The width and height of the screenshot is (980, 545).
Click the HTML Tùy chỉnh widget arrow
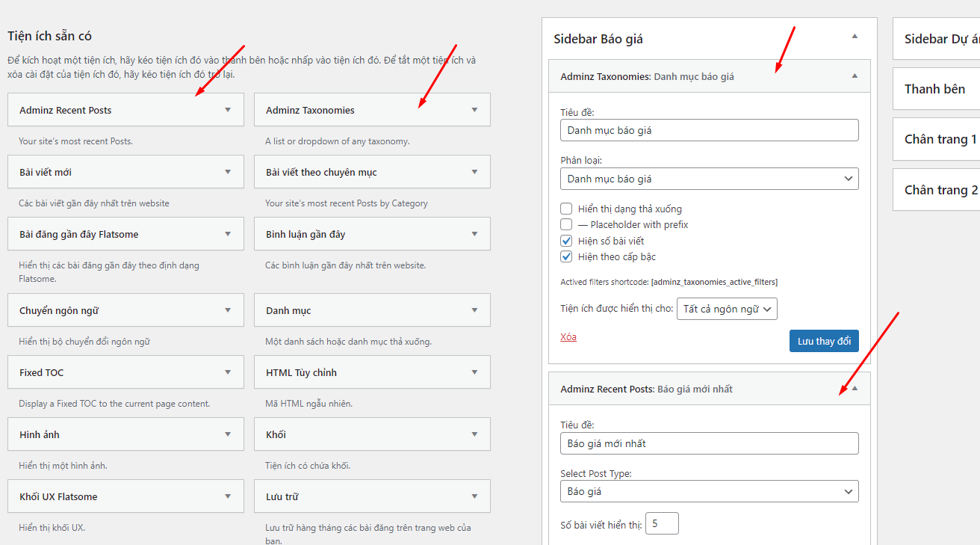(474, 372)
